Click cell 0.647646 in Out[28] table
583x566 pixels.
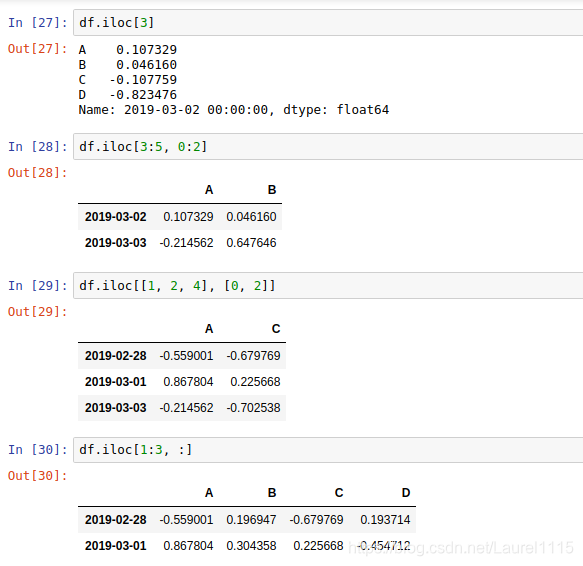(251, 243)
